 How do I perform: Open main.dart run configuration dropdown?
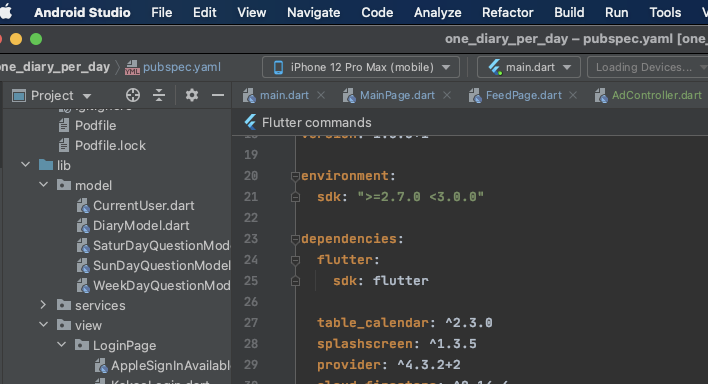coord(529,67)
